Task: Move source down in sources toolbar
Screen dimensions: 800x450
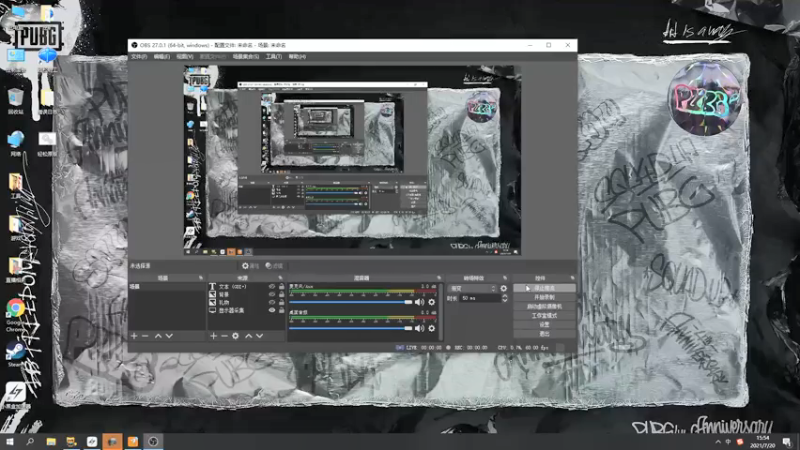Action: (260, 336)
